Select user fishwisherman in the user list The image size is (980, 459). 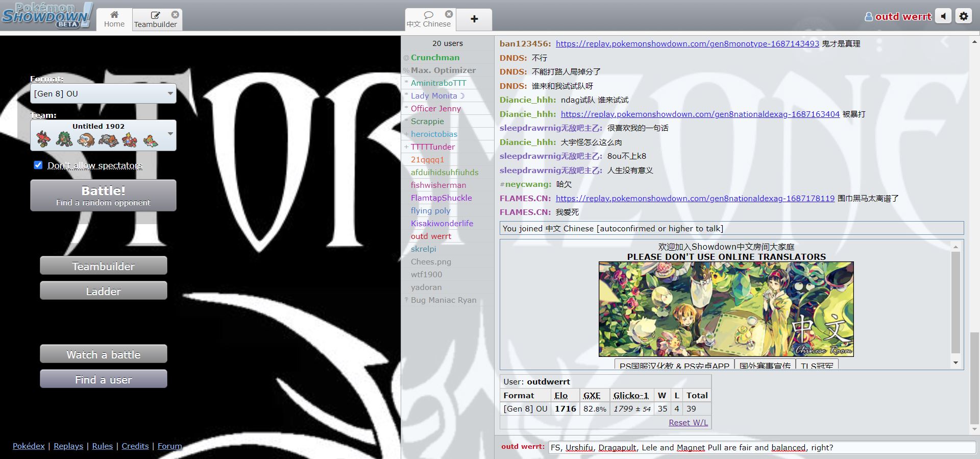pyautogui.click(x=448, y=185)
